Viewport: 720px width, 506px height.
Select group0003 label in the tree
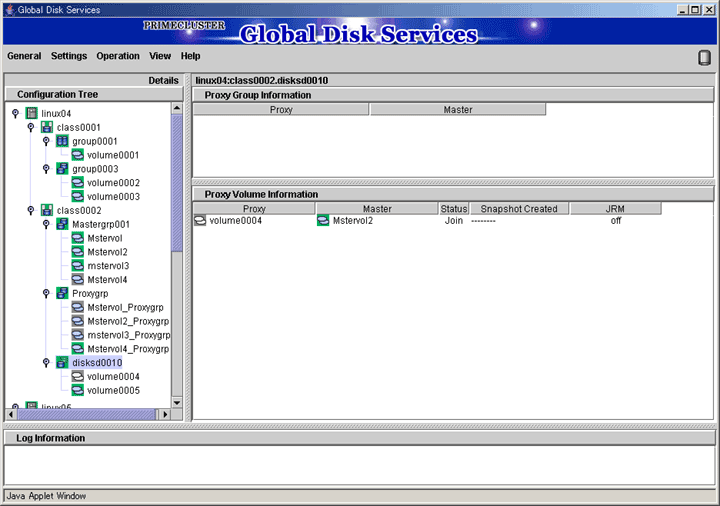[x=95, y=169]
